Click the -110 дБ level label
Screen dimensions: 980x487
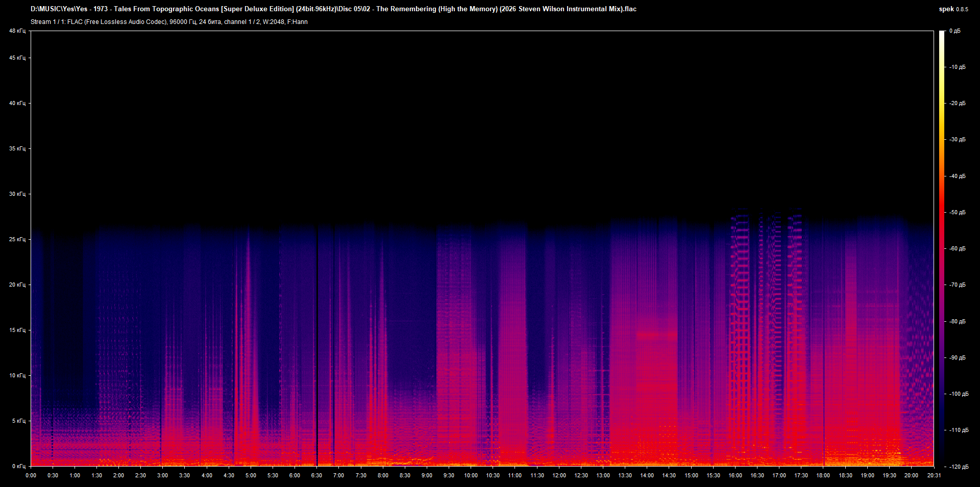959,430
